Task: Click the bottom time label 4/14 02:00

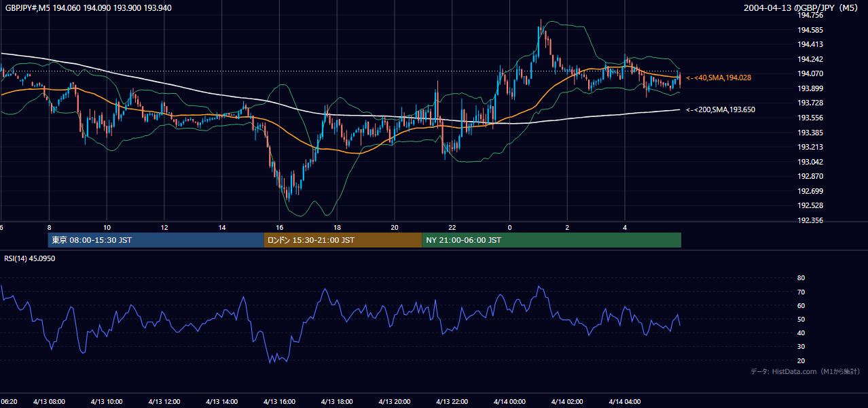Action: point(567,402)
